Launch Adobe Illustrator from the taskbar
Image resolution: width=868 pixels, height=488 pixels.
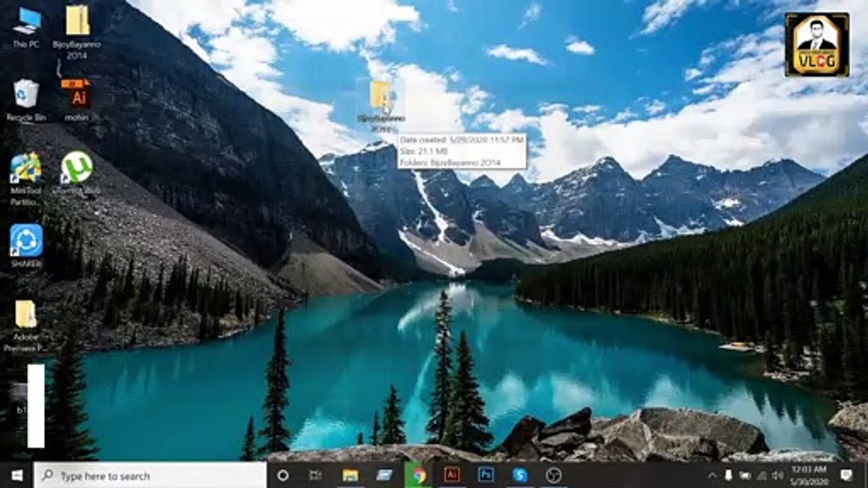pyautogui.click(x=452, y=475)
